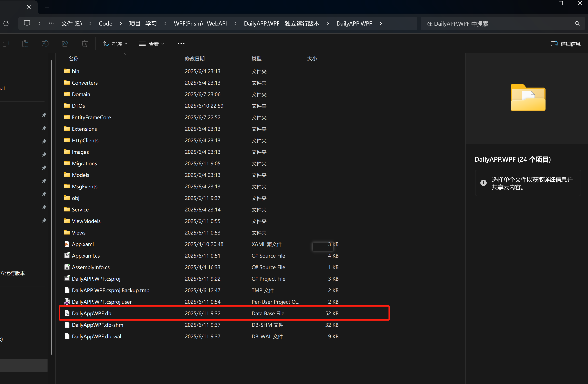Click the This PC monitor icon

pos(27,23)
